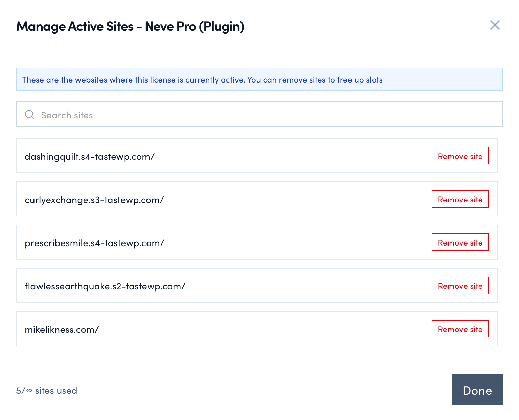The image size is (519, 420).
Task: Select the mikelikness.com/ text
Action: tap(62, 330)
